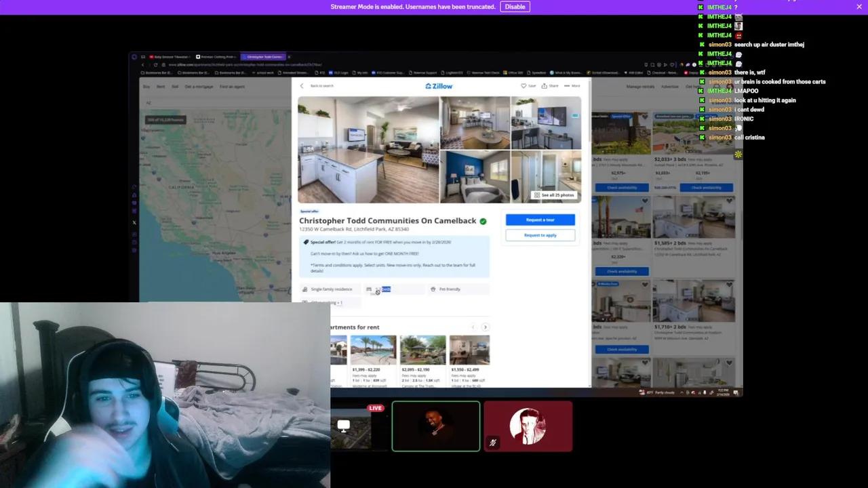Click the 'Request to apply' button

coord(540,235)
